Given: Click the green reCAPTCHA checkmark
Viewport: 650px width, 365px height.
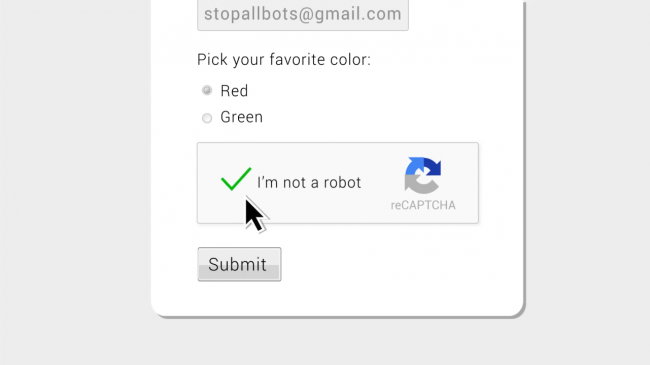Looking at the screenshot, I should click(236, 179).
